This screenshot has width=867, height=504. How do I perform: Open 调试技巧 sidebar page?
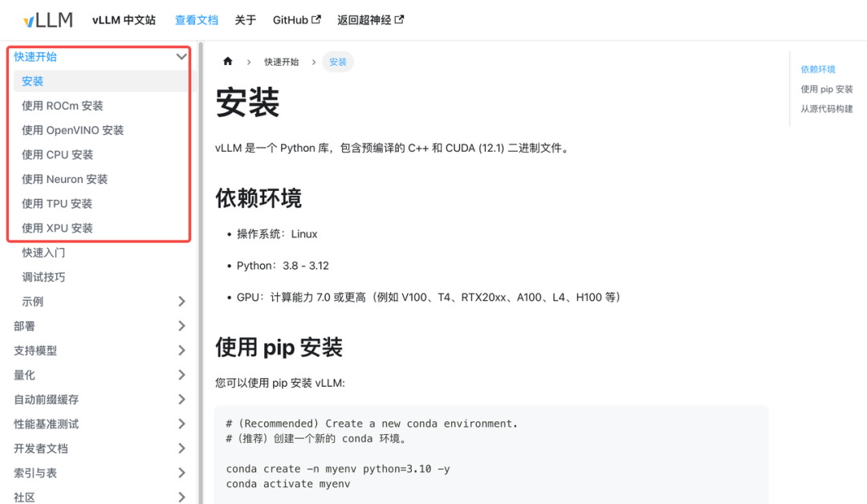click(x=43, y=277)
